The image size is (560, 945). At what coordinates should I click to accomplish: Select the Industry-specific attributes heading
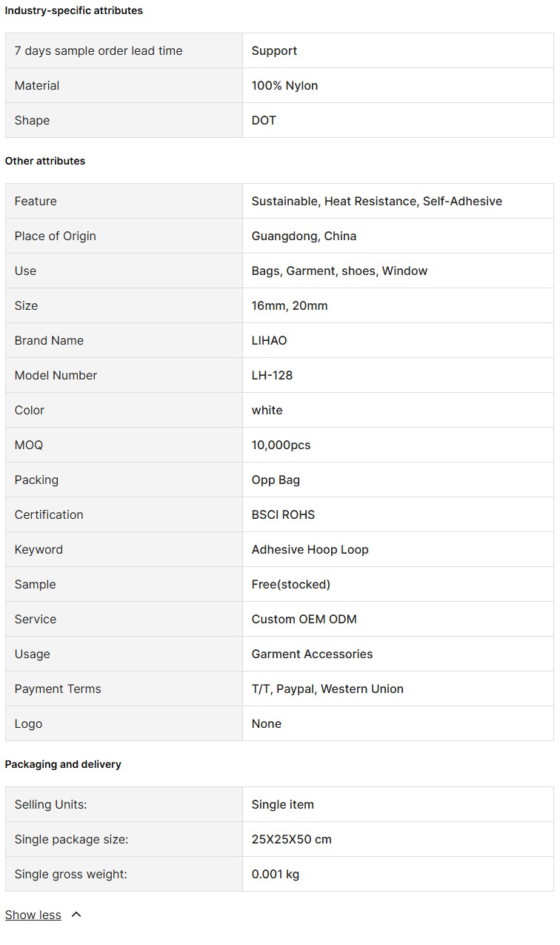(x=74, y=10)
